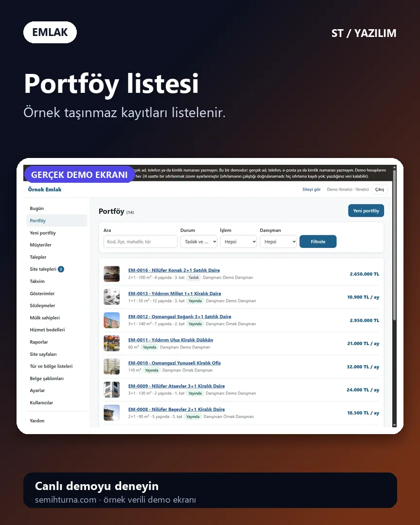Screen dimensions: 420x525
Task: Go to Gösterimler
Action: click(42, 294)
